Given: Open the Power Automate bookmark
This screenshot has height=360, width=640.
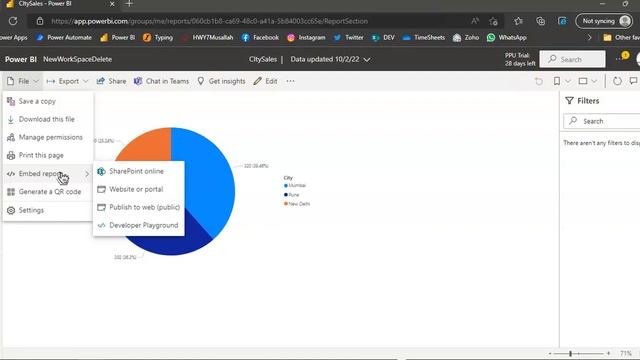Looking at the screenshot, I should pyautogui.click(x=63, y=38).
